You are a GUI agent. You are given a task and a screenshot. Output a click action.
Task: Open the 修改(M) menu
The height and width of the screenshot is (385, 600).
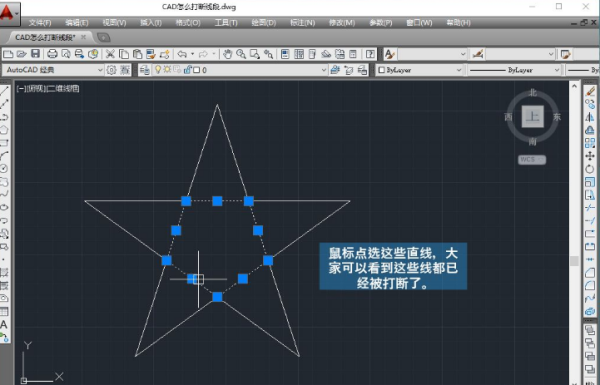point(342,23)
